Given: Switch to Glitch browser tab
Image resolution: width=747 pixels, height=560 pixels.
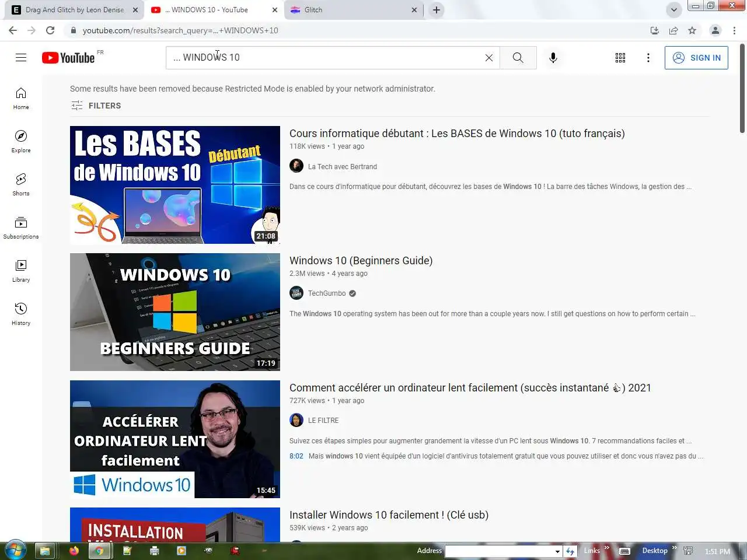Looking at the screenshot, I should 353,10.
